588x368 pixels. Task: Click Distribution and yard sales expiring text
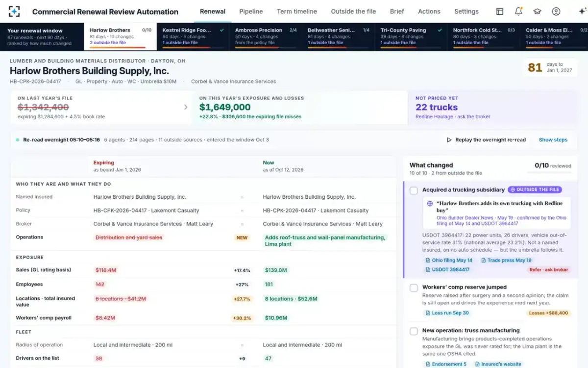(x=129, y=237)
